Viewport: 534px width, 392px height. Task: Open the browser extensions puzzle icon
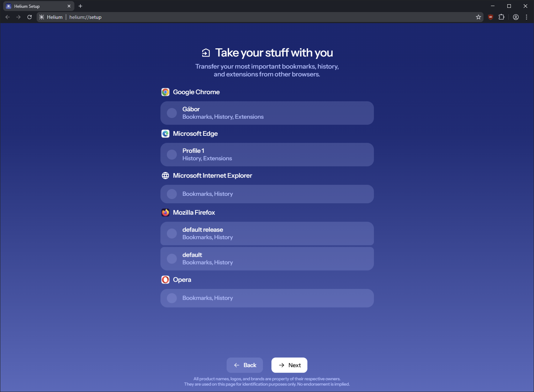[501, 17]
